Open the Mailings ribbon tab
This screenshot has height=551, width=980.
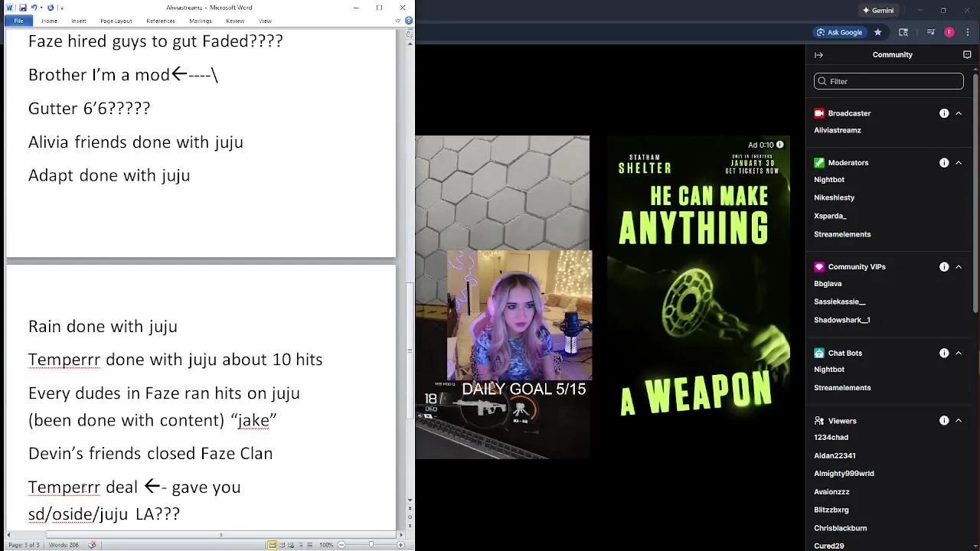(x=201, y=21)
